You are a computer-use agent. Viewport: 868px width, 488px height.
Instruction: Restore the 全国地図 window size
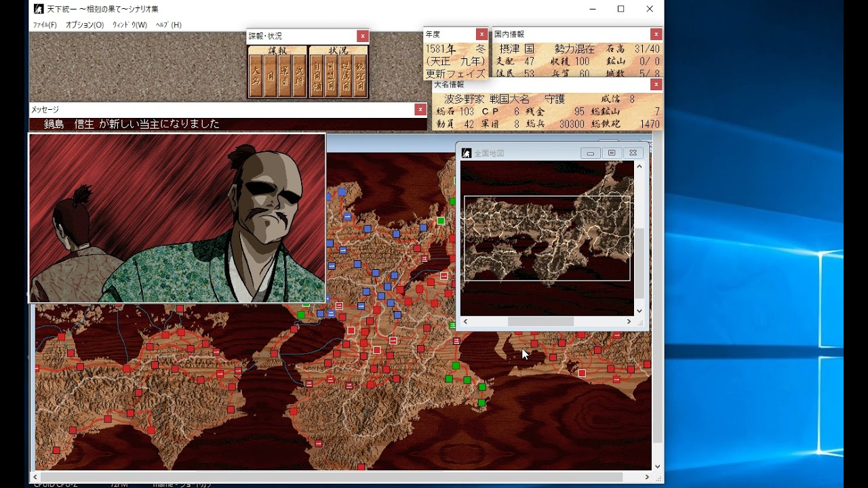point(612,153)
